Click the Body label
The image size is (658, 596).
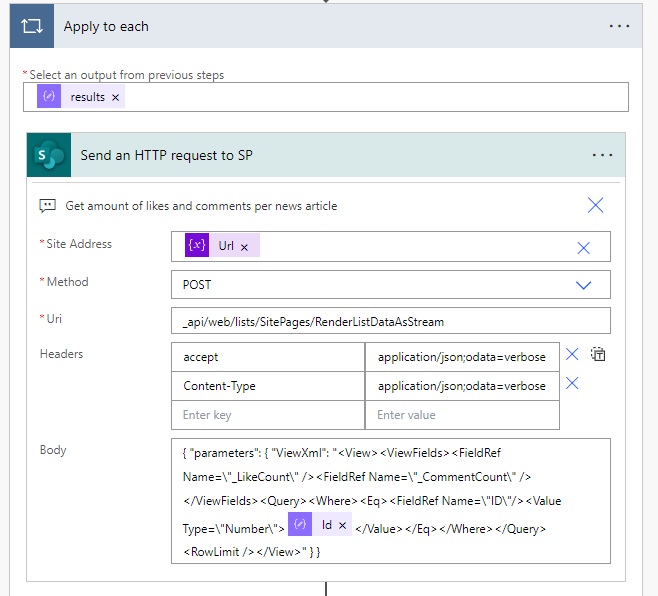(53, 450)
